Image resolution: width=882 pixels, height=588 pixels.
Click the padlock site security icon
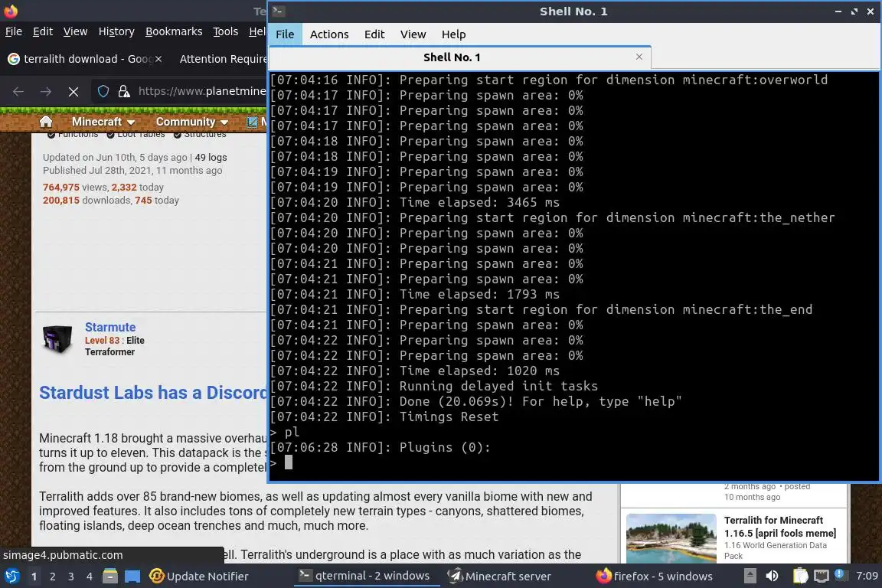[x=124, y=91]
